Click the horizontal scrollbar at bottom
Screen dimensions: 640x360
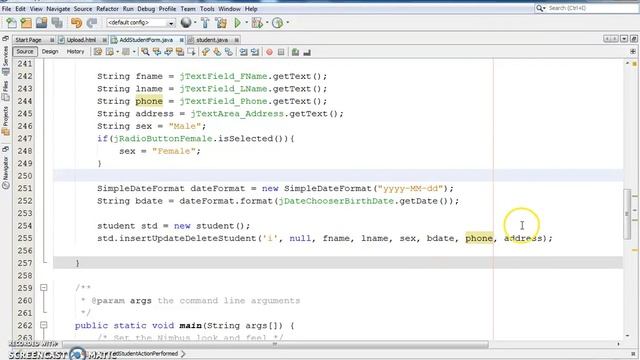(x=275, y=344)
